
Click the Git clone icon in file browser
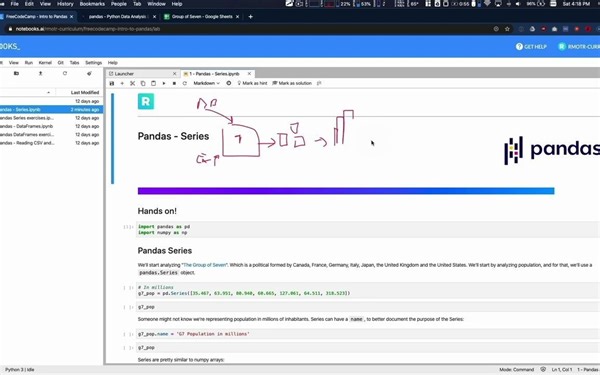click(89, 73)
